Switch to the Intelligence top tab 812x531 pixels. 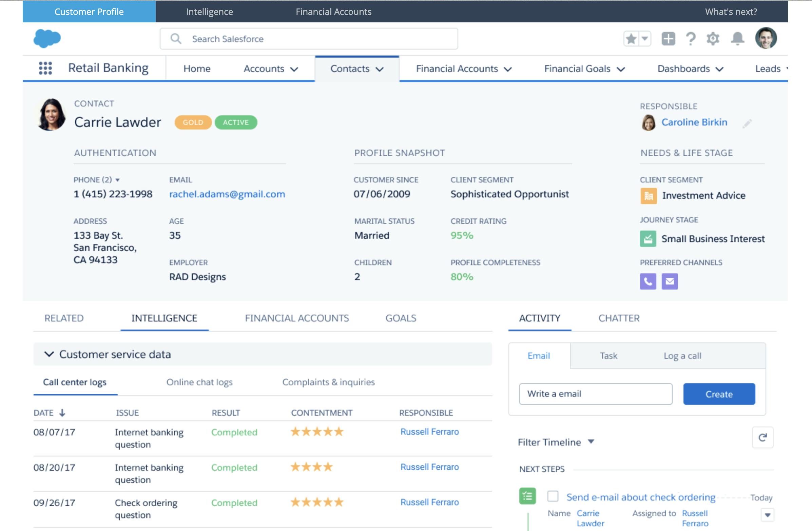click(210, 12)
